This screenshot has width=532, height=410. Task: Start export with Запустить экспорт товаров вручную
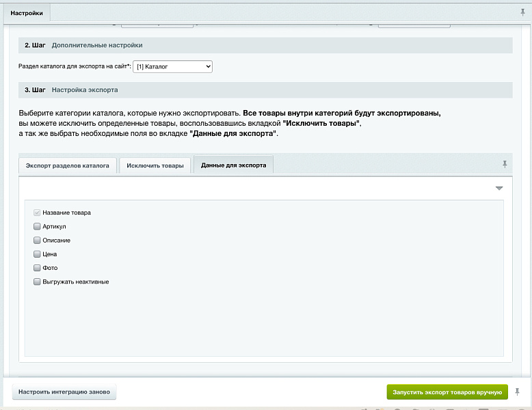pos(447,392)
